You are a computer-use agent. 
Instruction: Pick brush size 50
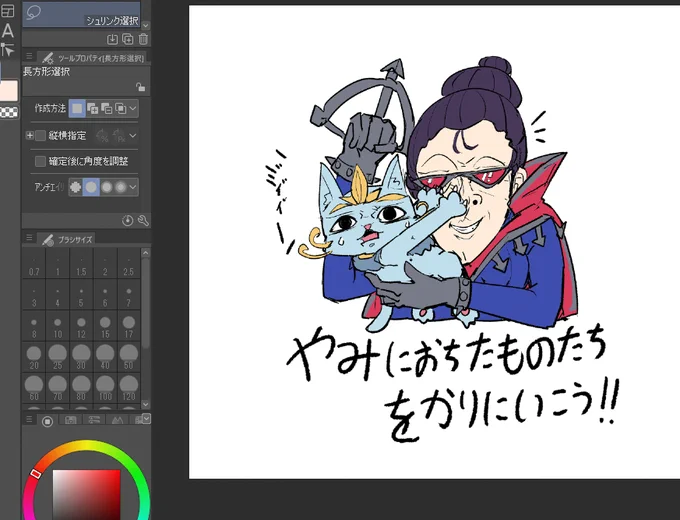point(128,356)
